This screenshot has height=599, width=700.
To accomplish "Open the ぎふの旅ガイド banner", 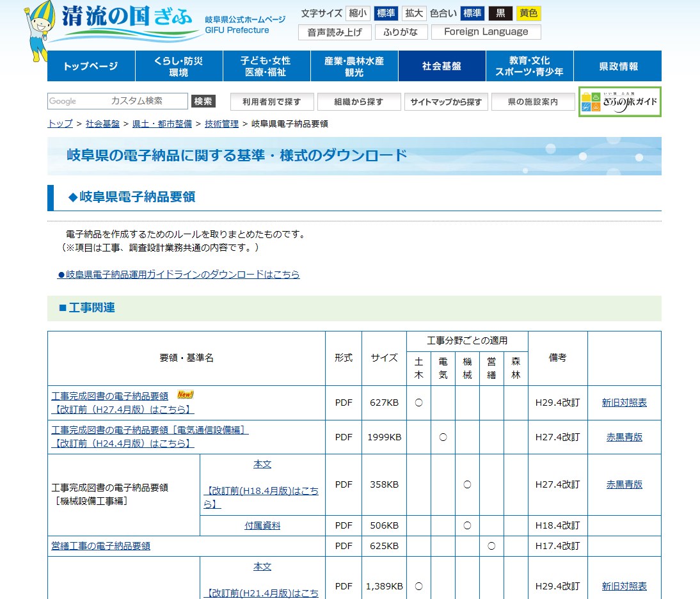I will [x=619, y=102].
